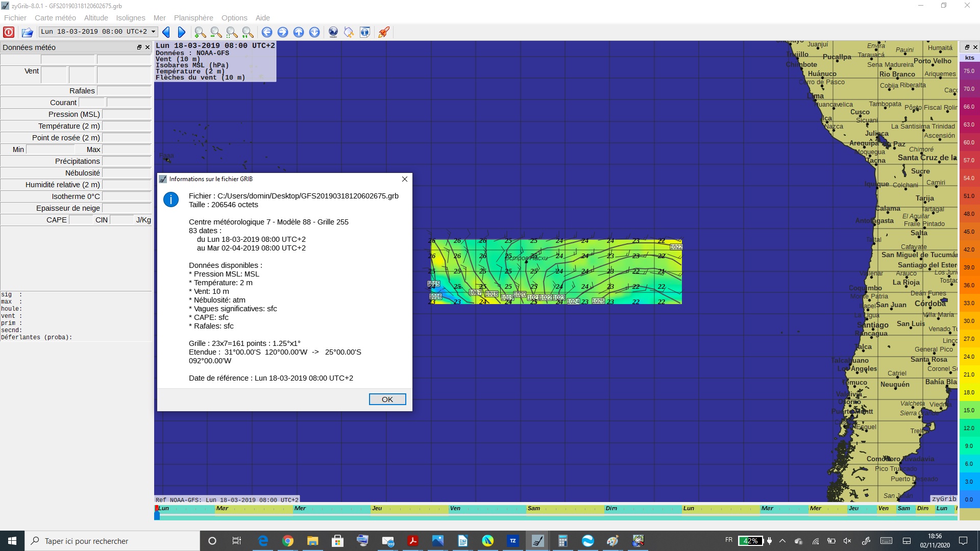Click the red quit power icon
The height and width of the screenshot is (551, 980).
(x=9, y=32)
